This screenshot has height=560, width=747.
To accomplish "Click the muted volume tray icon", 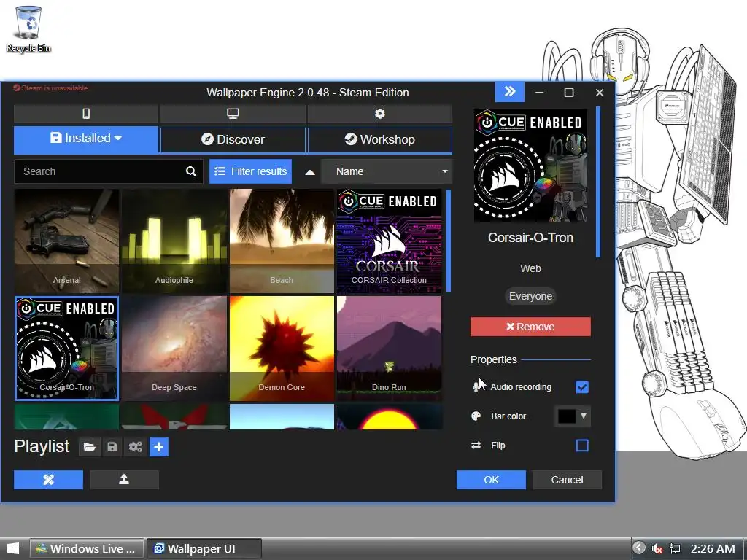I will [x=657, y=548].
